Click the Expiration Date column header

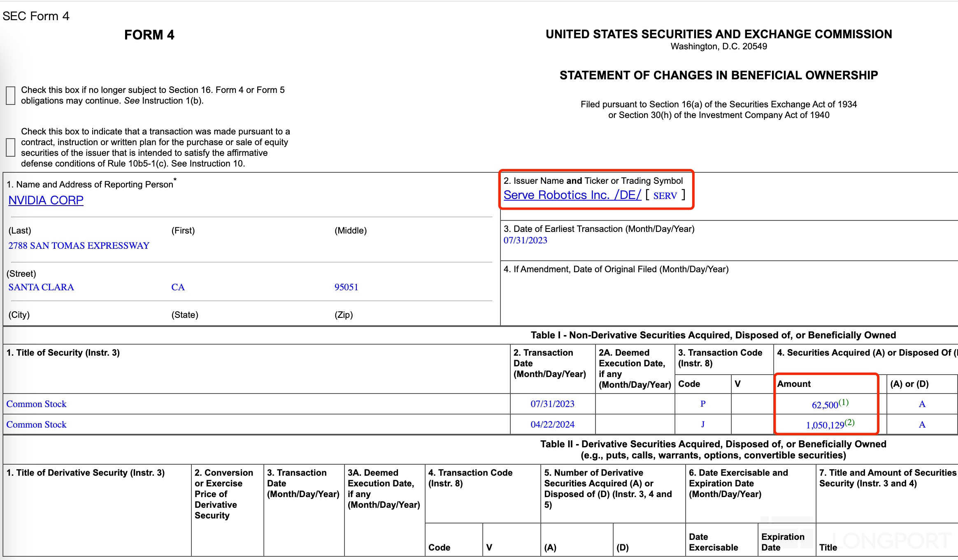coord(783,542)
